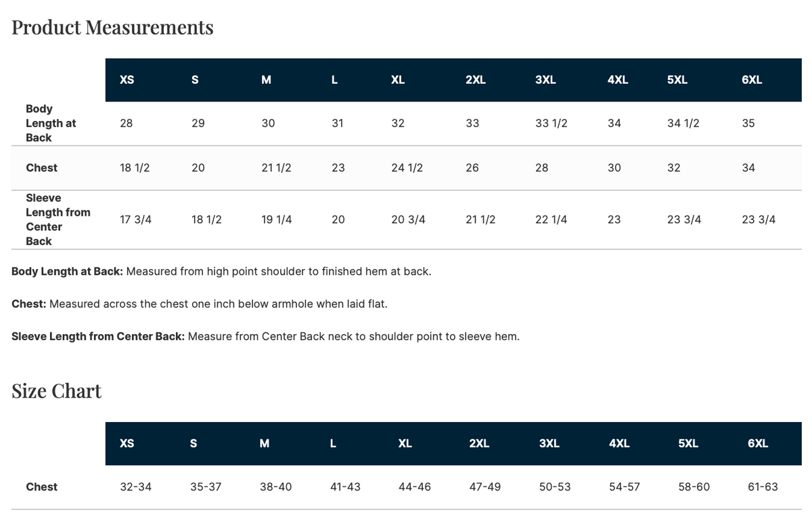Image resolution: width=812 pixels, height=531 pixels.
Task: Click the 24 1/2 chest measurement cell
Action: [x=407, y=168]
